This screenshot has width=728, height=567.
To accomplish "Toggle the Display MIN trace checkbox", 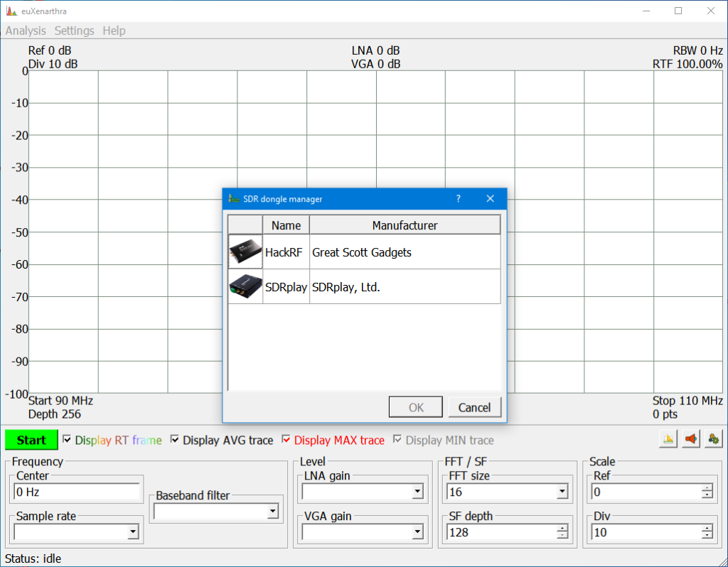I will coord(397,439).
